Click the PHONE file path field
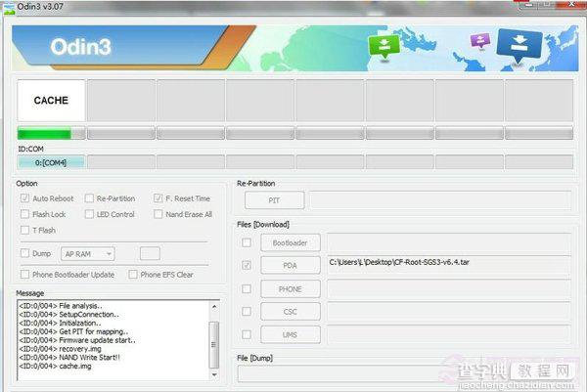 tap(449, 288)
